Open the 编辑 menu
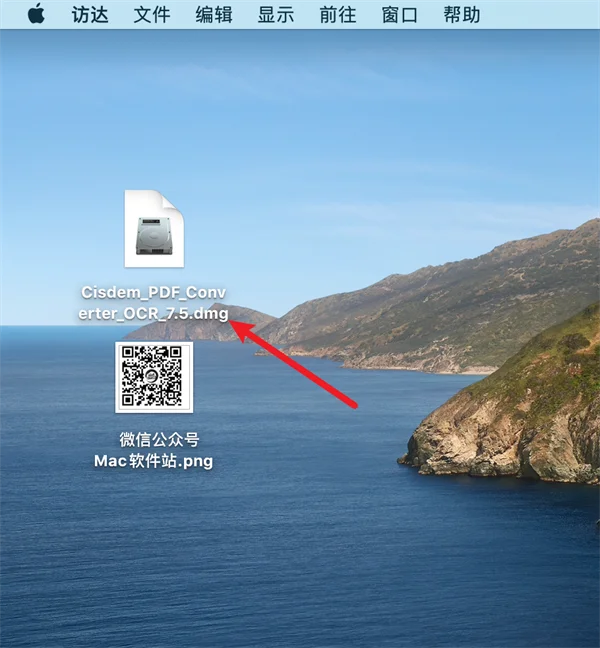 click(214, 15)
